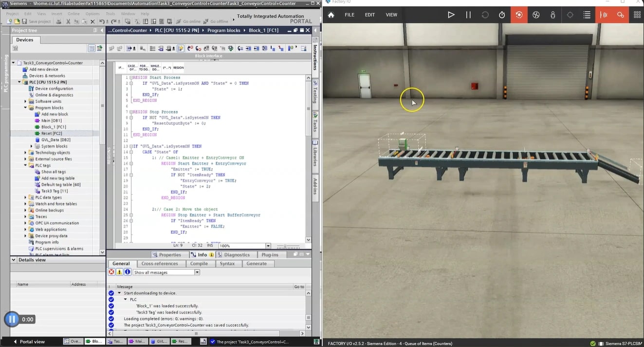The width and height of the screenshot is (644, 347).
Task: Select Main [OB1] in project tree
Action: [51, 120]
